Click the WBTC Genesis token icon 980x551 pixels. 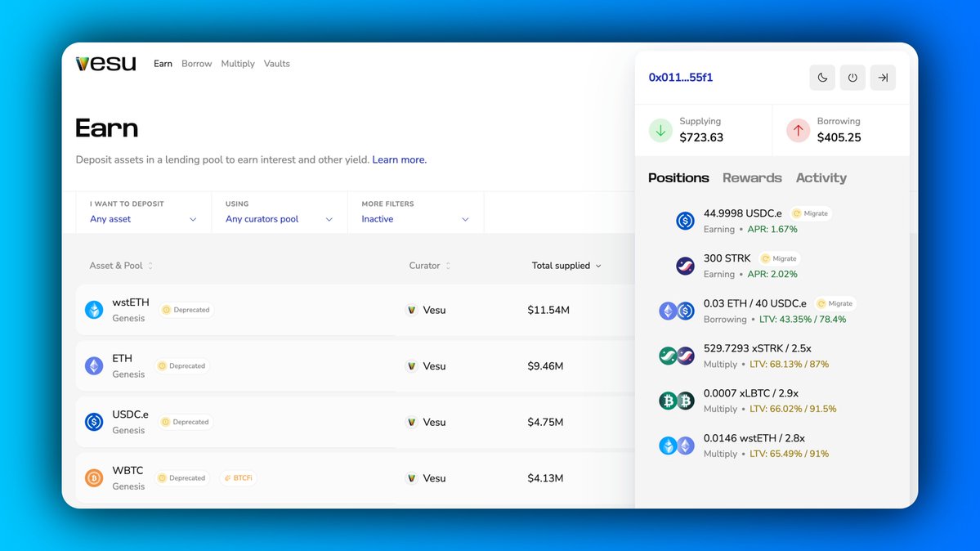tap(94, 477)
